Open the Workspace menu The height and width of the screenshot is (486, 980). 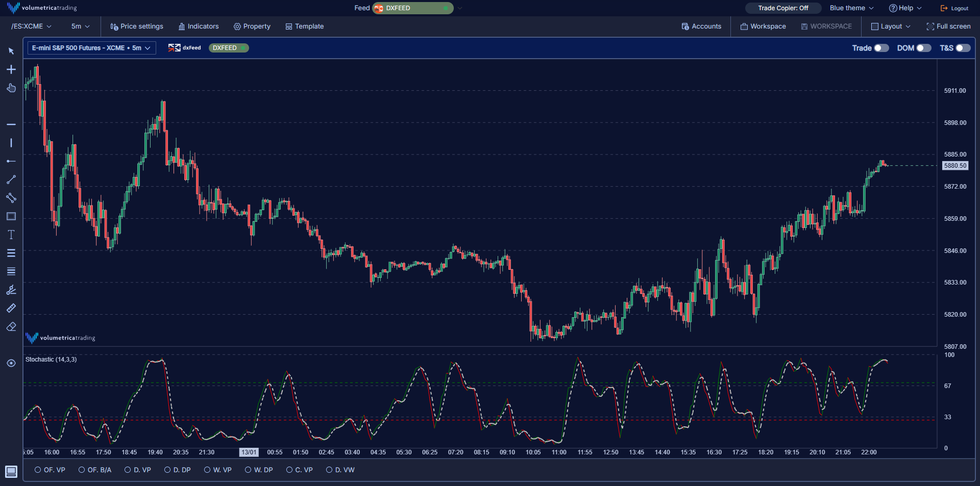[764, 27]
